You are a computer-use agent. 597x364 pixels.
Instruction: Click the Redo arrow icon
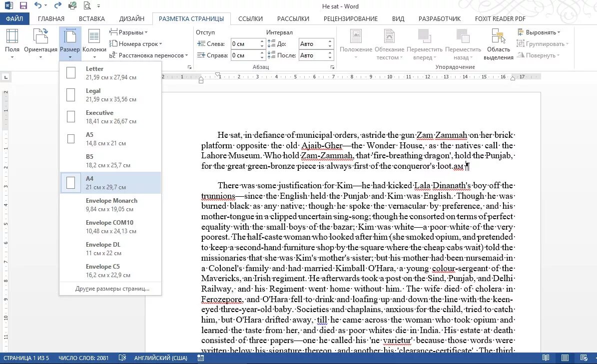(x=58, y=5)
